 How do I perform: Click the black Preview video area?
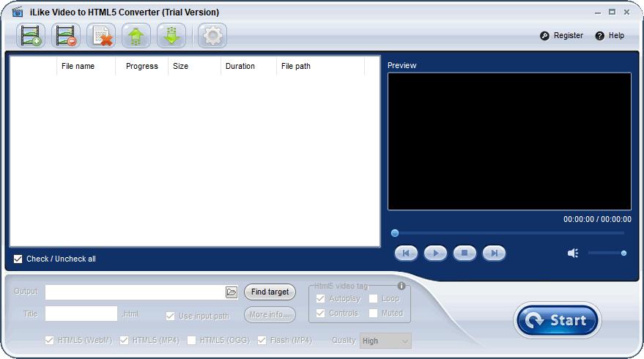click(x=509, y=141)
